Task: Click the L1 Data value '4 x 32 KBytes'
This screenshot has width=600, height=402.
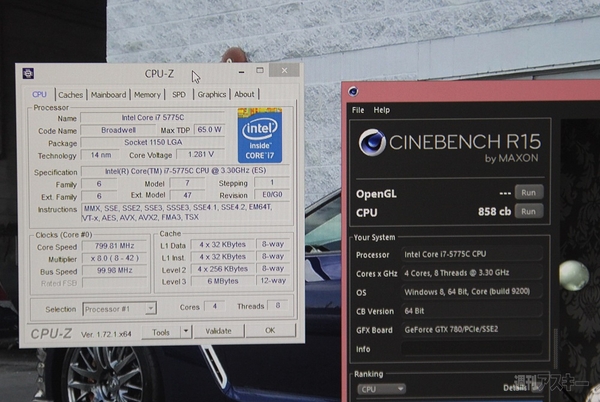Action: click(222, 244)
